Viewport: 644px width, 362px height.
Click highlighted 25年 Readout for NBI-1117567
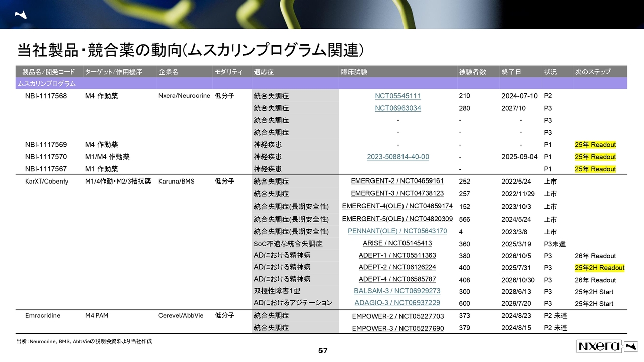click(x=595, y=169)
